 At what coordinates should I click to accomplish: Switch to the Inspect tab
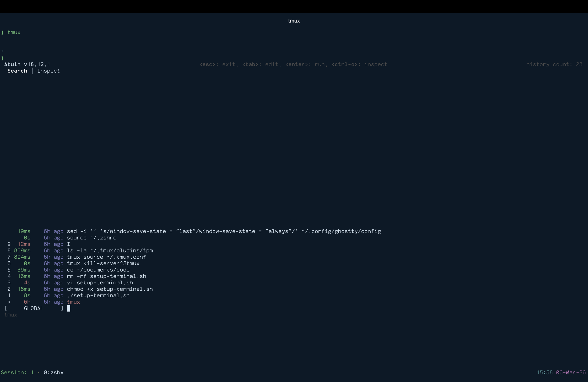(x=48, y=71)
